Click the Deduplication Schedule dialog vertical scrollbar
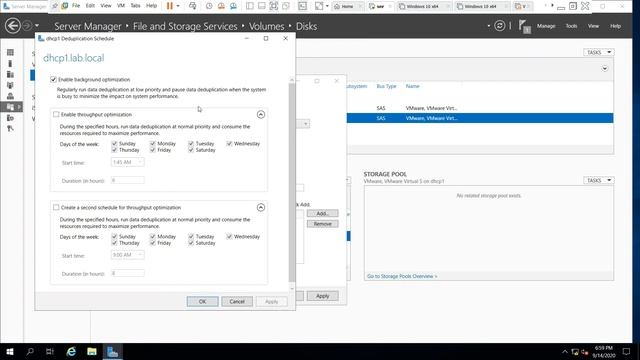 (x=292, y=182)
